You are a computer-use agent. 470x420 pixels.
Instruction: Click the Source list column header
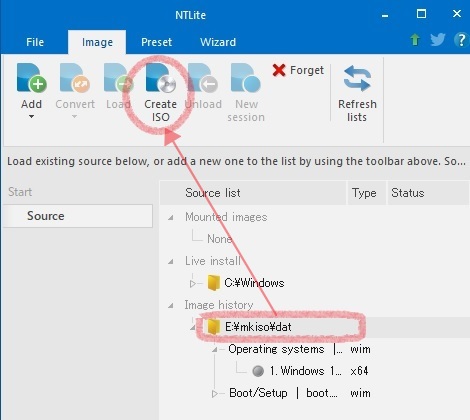tap(253, 193)
